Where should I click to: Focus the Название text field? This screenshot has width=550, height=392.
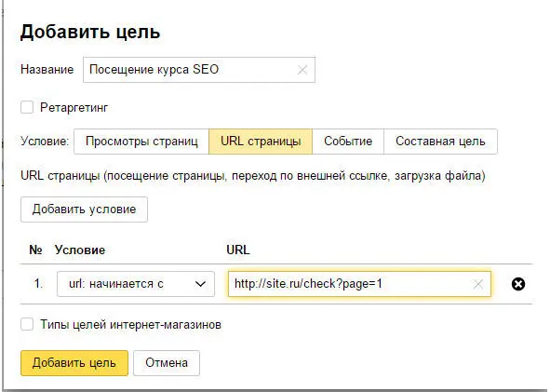click(199, 70)
